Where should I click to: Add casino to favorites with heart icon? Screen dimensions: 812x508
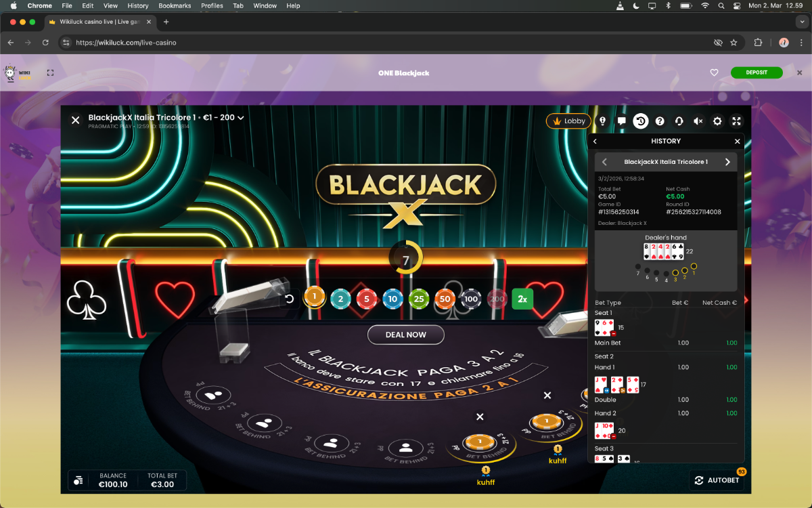(714, 72)
